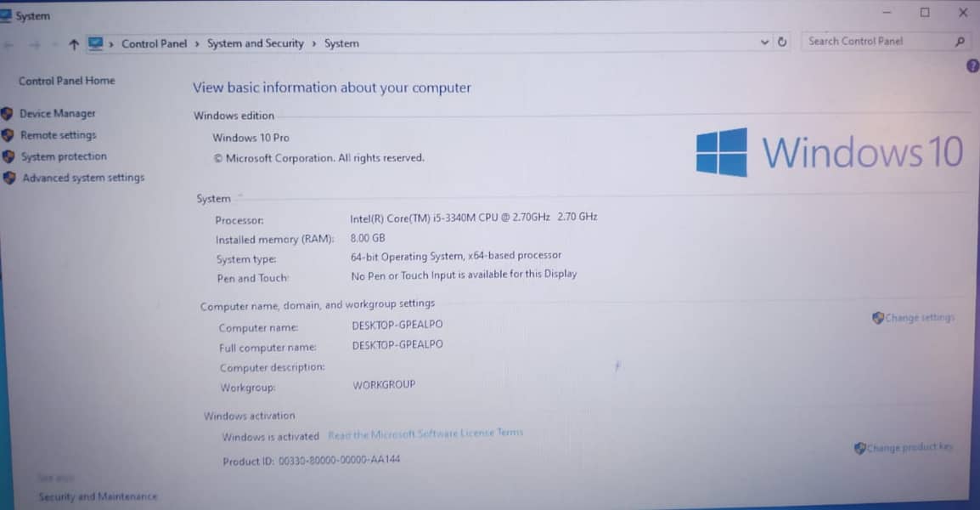Select Control Panel in the breadcrumb
Screen dimensions: 980x510
[154, 44]
